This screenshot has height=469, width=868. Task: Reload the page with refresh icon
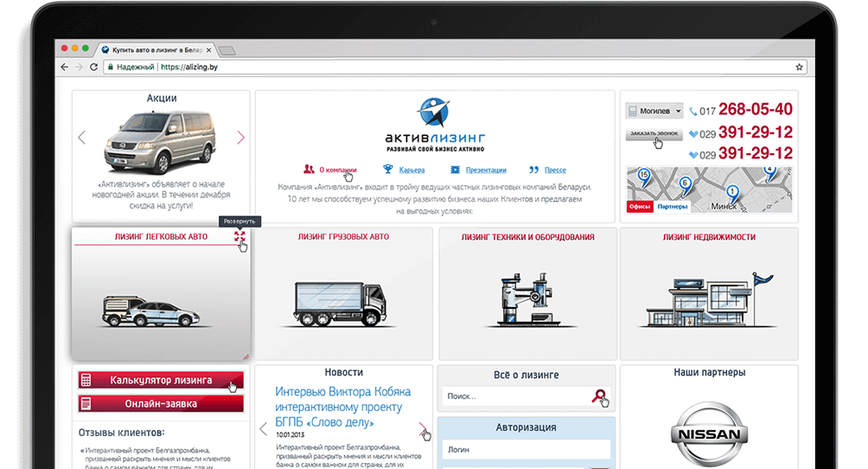(93, 67)
